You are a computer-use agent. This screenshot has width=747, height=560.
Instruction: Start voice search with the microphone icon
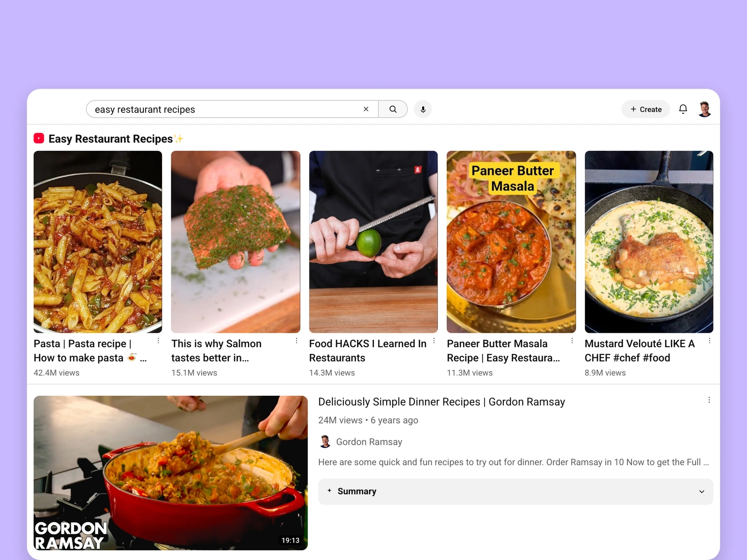pos(423,109)
